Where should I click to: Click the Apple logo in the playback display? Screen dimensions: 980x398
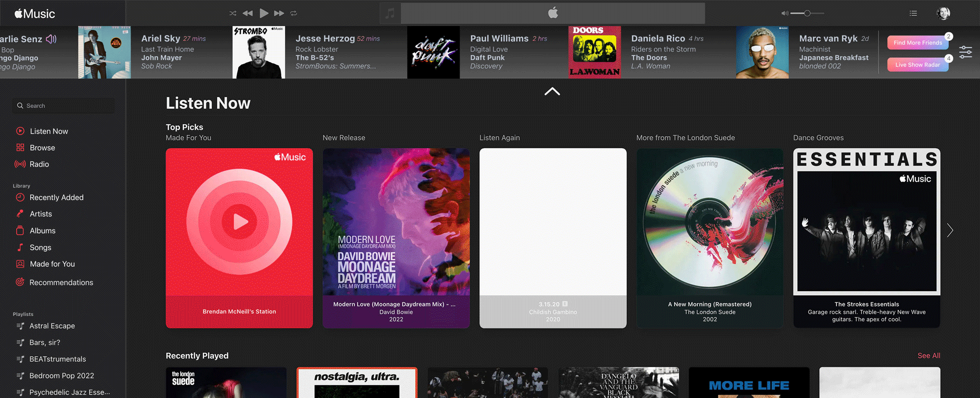[x=553, y=13]
